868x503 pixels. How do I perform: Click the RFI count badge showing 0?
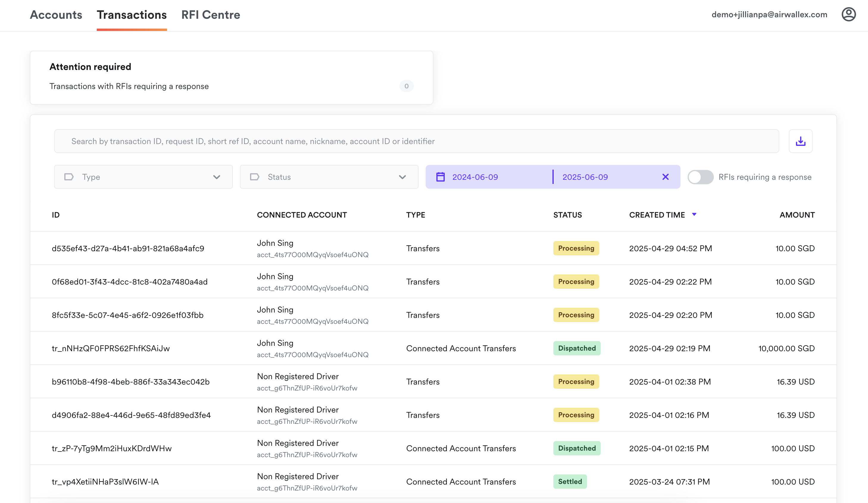click(x=406, y=86)
